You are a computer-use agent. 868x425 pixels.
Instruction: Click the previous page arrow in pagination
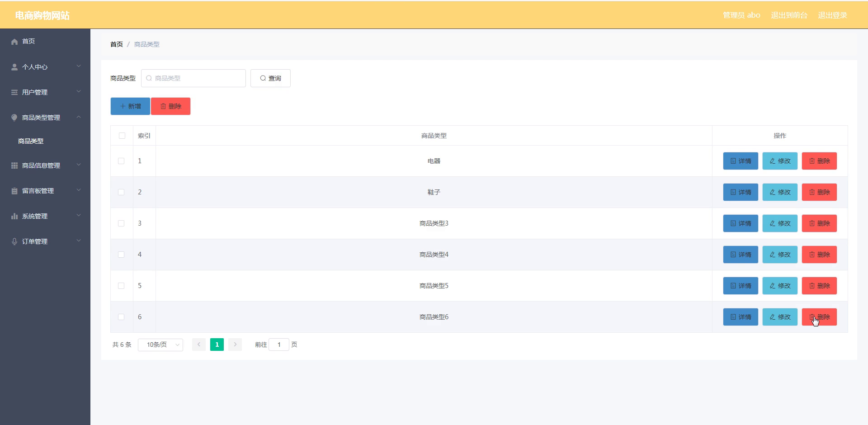(199, 345)
